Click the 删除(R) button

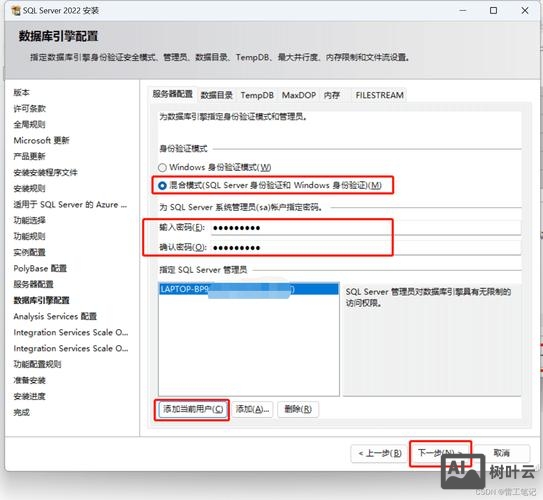[298, 409]
